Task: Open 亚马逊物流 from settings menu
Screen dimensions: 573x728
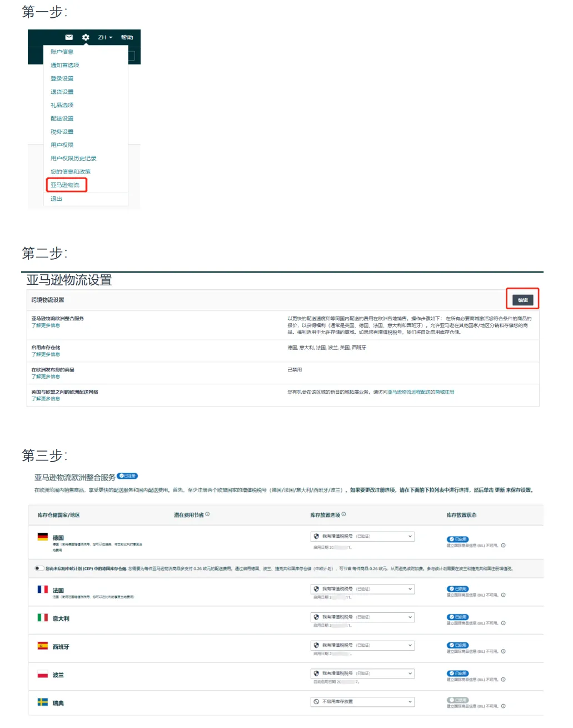Action: point(65,185)
